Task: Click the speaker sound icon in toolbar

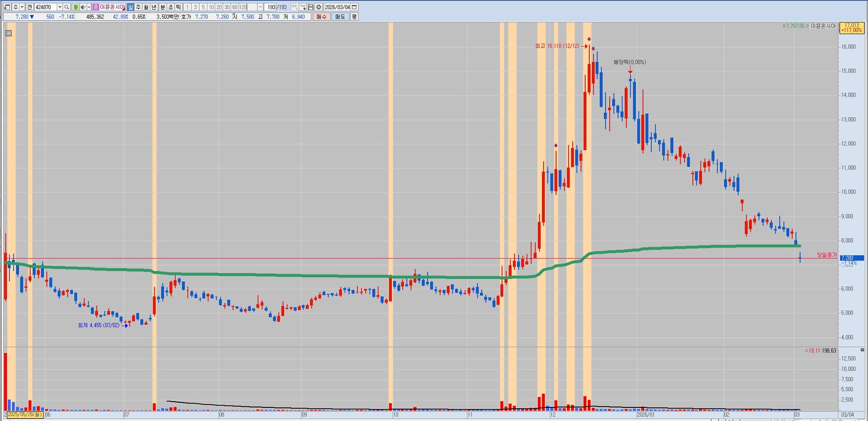Action: [x=83, y=7]
